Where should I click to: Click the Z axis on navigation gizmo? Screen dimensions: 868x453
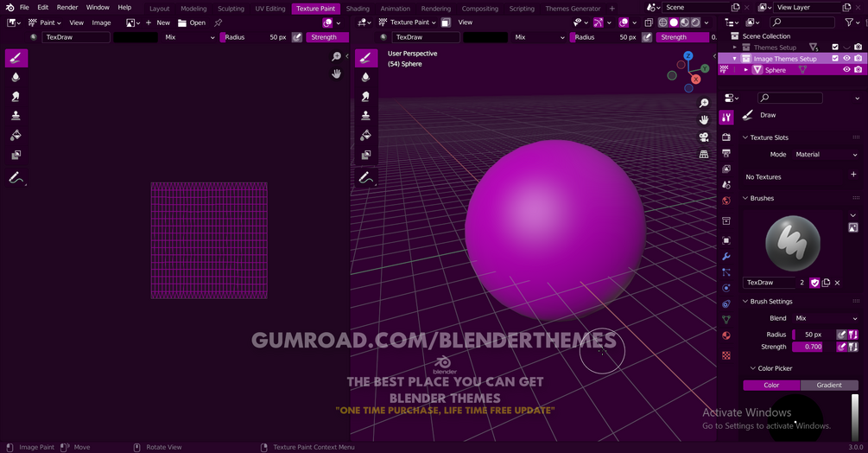pos(688,56)
